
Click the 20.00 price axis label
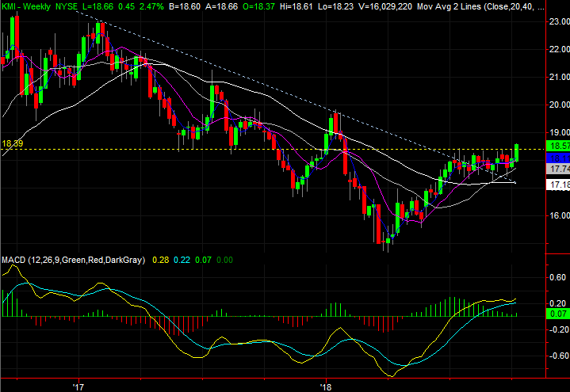pyautogui.click(x=559, y=105)
